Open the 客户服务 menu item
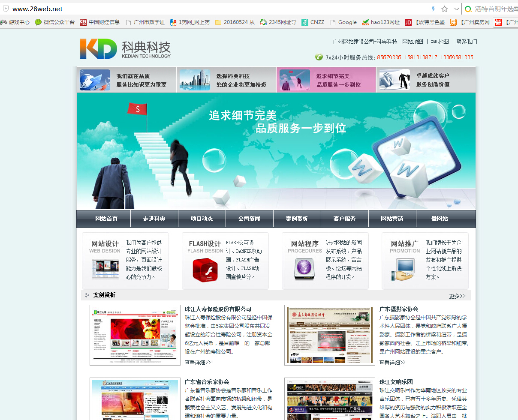 [344, 219]
